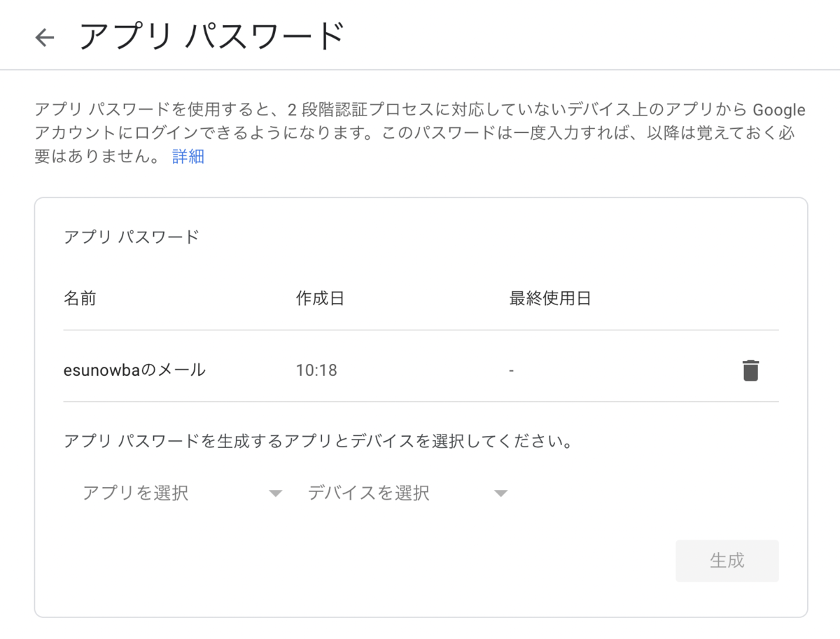Click the 最終使用日 column header

tap(550, 299)
